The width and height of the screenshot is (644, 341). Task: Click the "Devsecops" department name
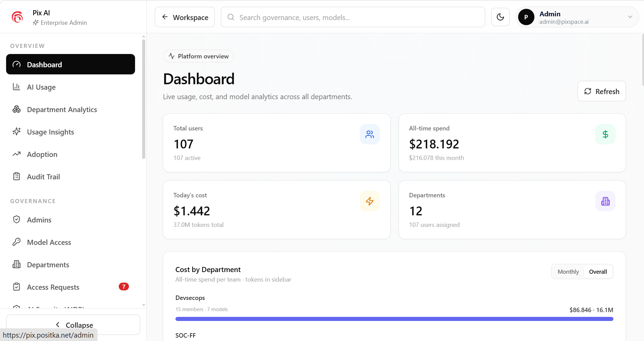[x=190, y=298]
